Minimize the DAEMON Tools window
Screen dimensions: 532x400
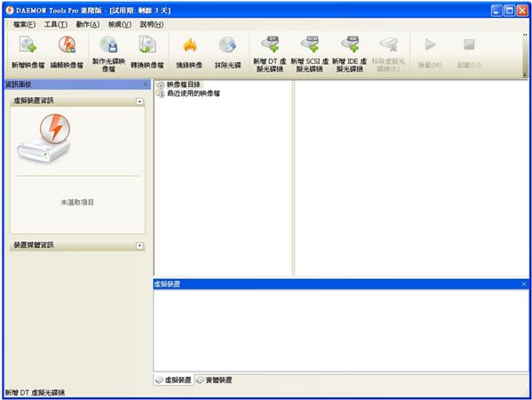pyautogui.click(x=496, y=11)
